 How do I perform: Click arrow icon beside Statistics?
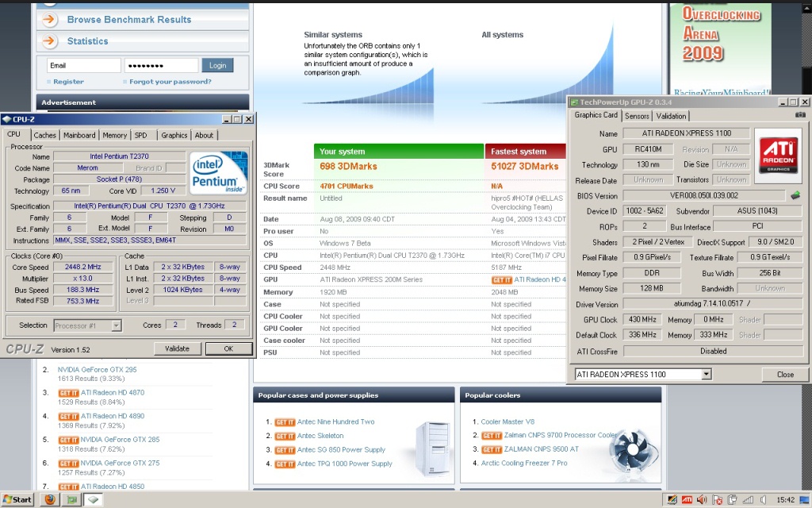49,41
